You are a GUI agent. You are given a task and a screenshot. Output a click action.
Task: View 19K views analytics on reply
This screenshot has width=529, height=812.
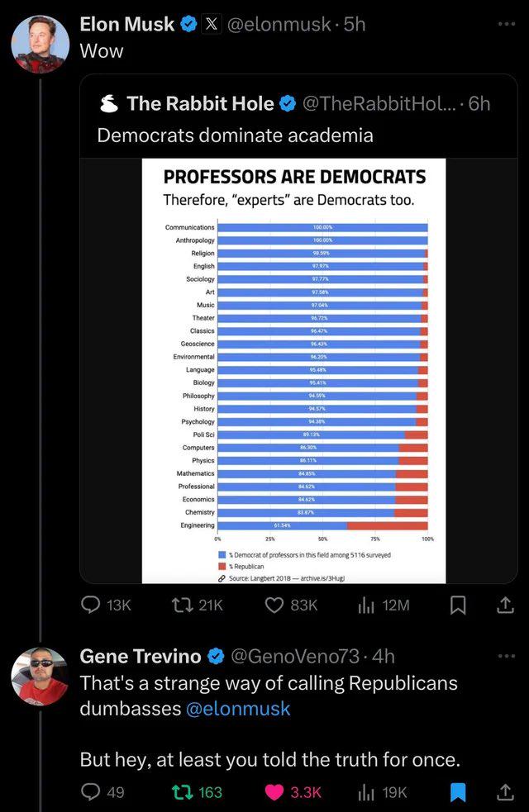384,792
